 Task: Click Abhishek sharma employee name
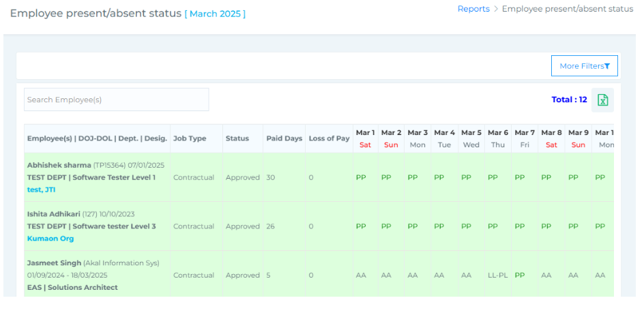click(59, 165)
